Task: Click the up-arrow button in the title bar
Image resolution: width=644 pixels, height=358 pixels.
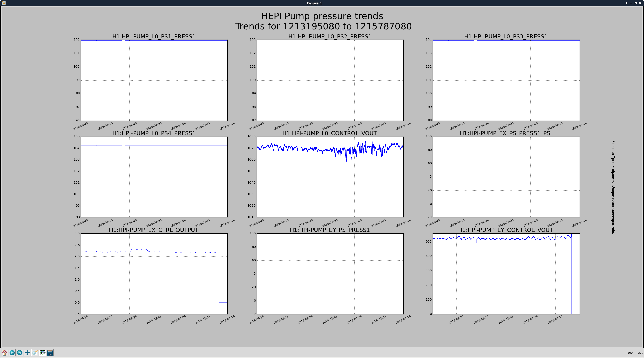Action: [627, 3]
